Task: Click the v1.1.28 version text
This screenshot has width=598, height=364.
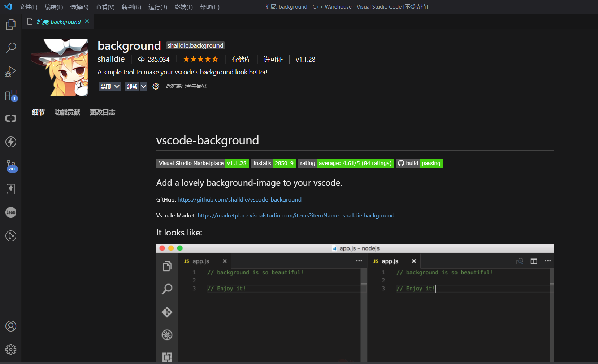Action: (305, 59)
